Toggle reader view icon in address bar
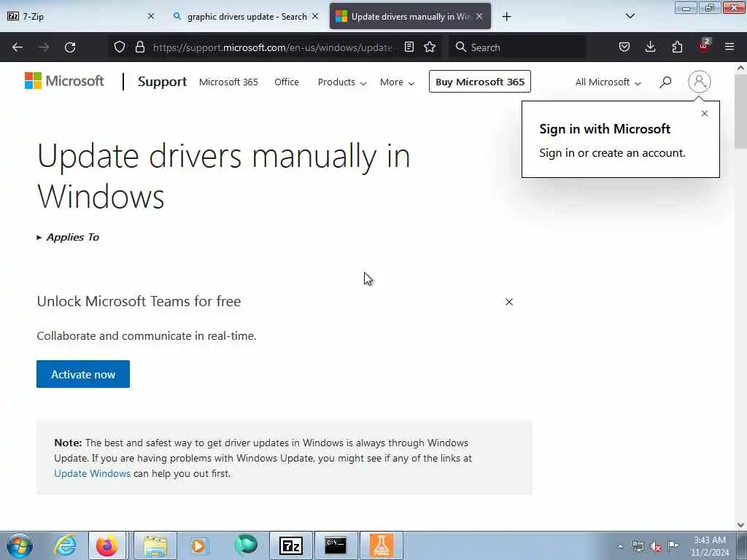Screen dimensions: 747x560 click(409, 47)
